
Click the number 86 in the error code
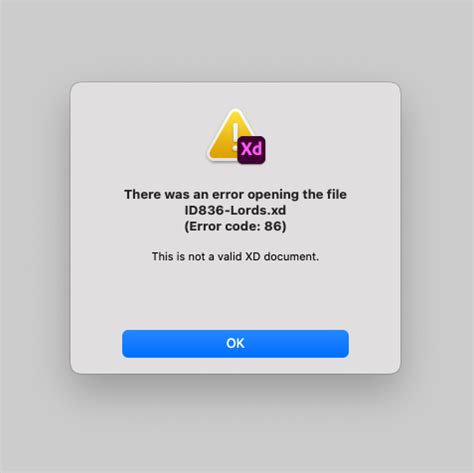(273, 226)
